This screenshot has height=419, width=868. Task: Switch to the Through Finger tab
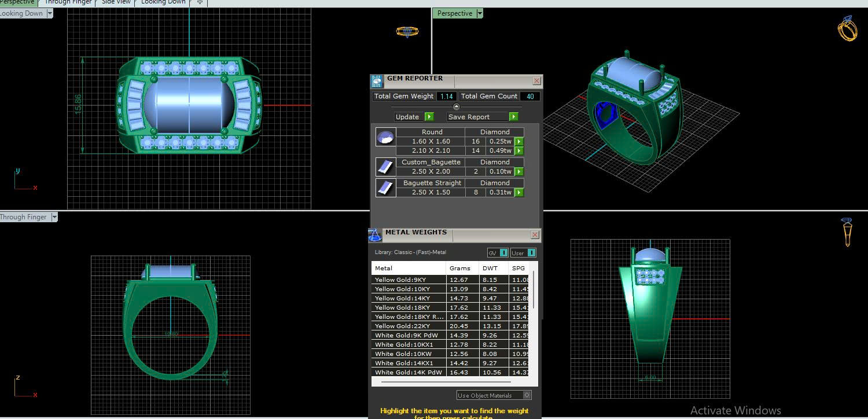68,2
